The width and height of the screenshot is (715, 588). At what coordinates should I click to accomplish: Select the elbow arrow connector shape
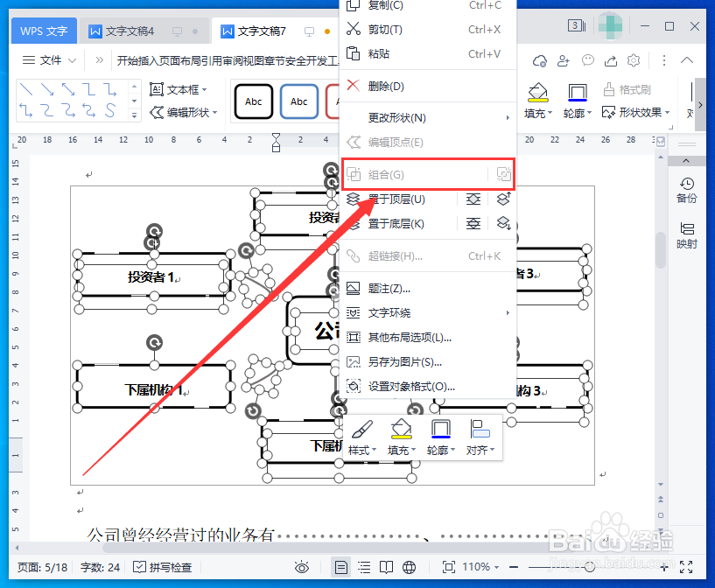[x=110, y=89]
